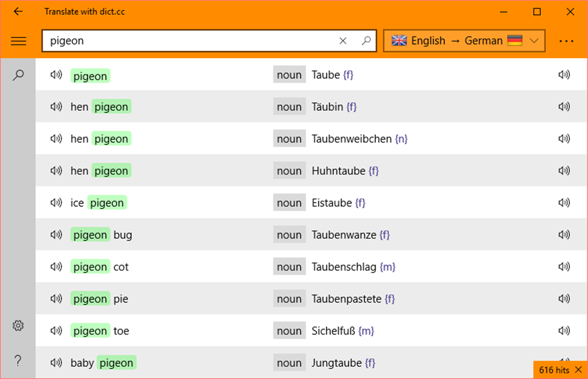Open the search page from sidebar

tap(18, 74)
